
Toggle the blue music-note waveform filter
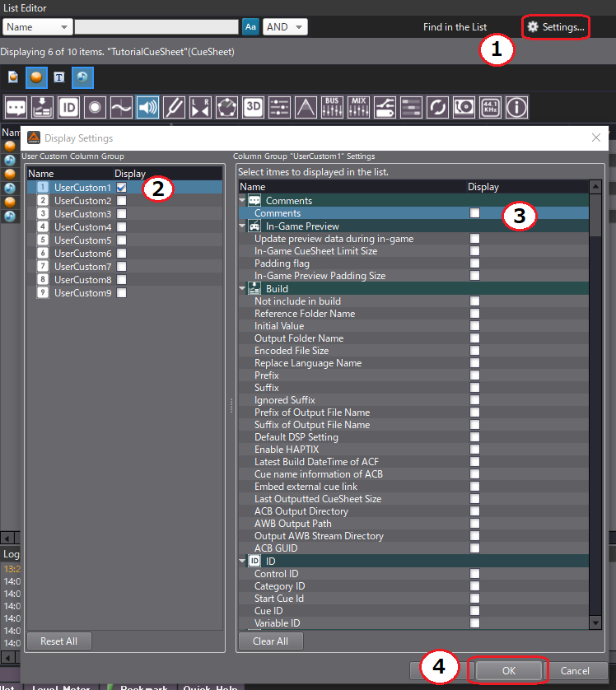tap(82, 77)
